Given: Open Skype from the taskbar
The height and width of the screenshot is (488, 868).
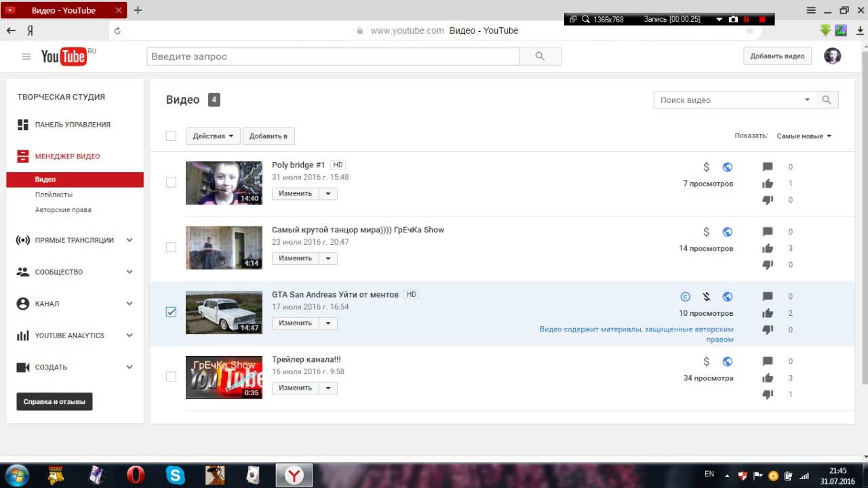Looking at the screenshot, I should [x=176, y=475].
